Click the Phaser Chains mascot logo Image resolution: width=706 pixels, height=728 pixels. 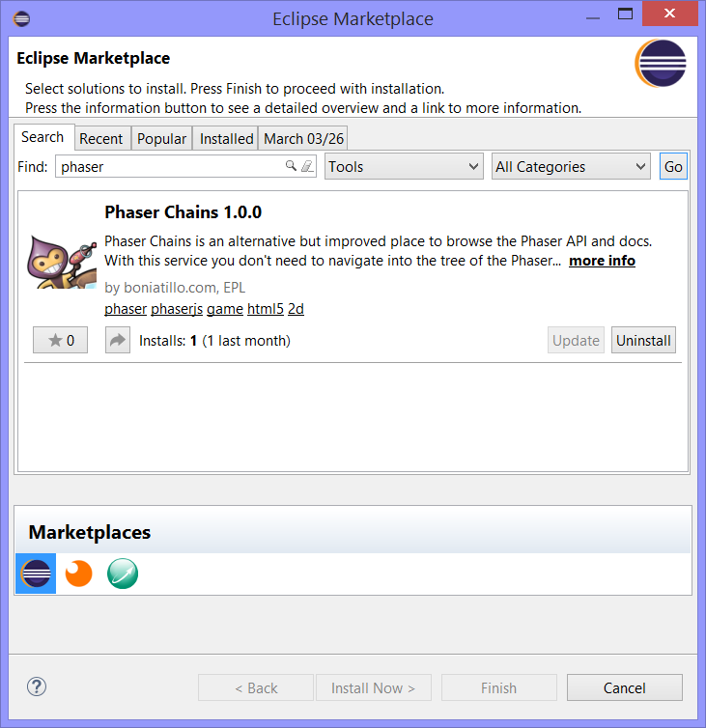[x=62, y=262]
